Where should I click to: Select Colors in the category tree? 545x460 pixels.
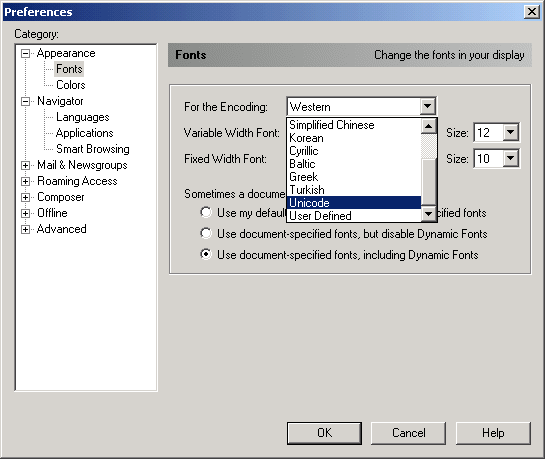point(71,85)
